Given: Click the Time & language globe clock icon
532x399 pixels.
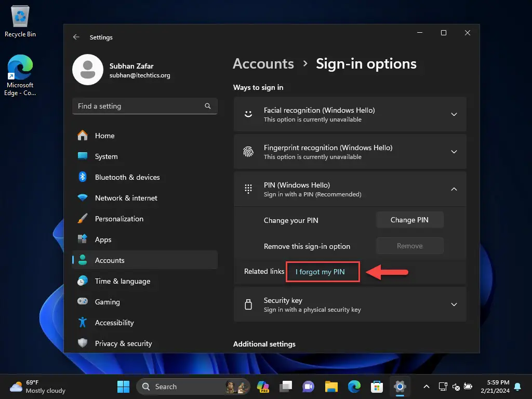Looking at the screenshot, I should coord(83,281).
